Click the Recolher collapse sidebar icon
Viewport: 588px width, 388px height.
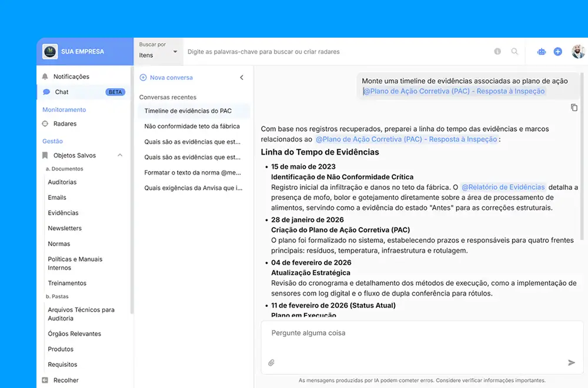45,380
